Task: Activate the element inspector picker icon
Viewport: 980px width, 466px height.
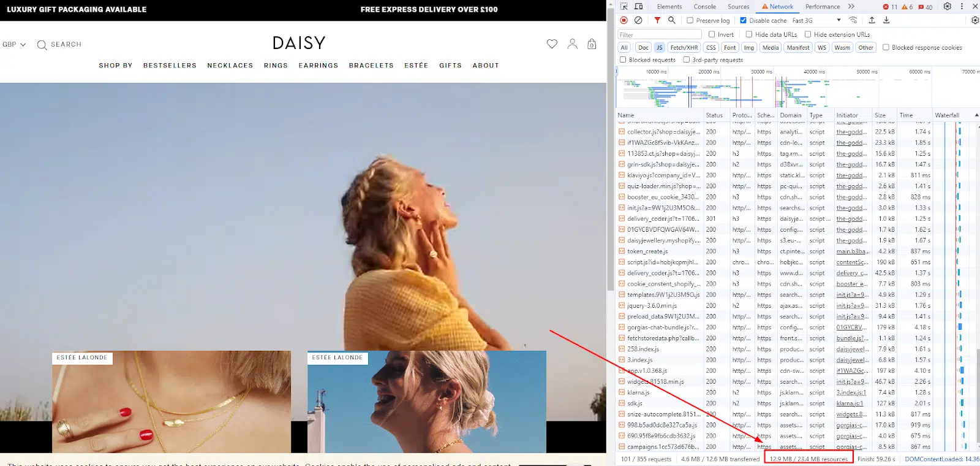Action: 624,6
